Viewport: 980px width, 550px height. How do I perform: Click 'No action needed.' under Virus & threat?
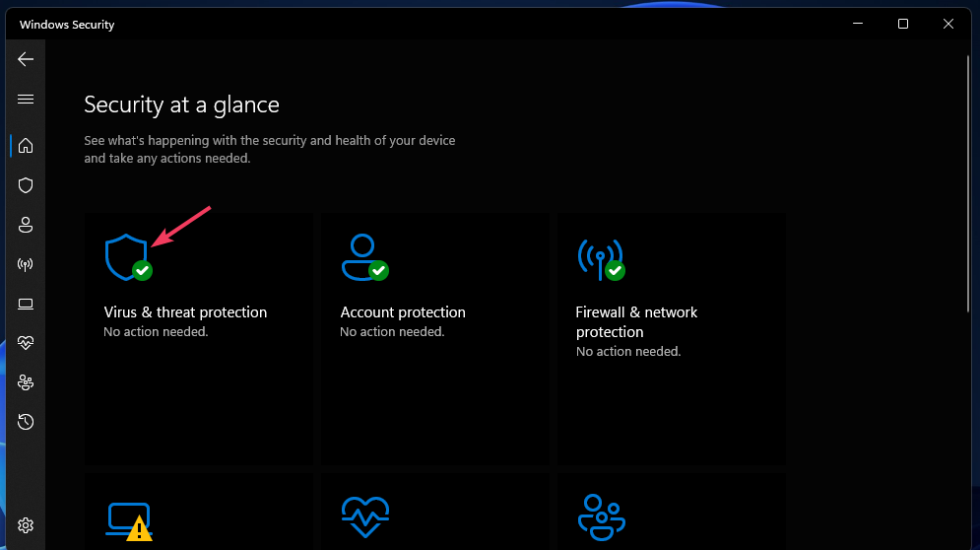(156, 331)
